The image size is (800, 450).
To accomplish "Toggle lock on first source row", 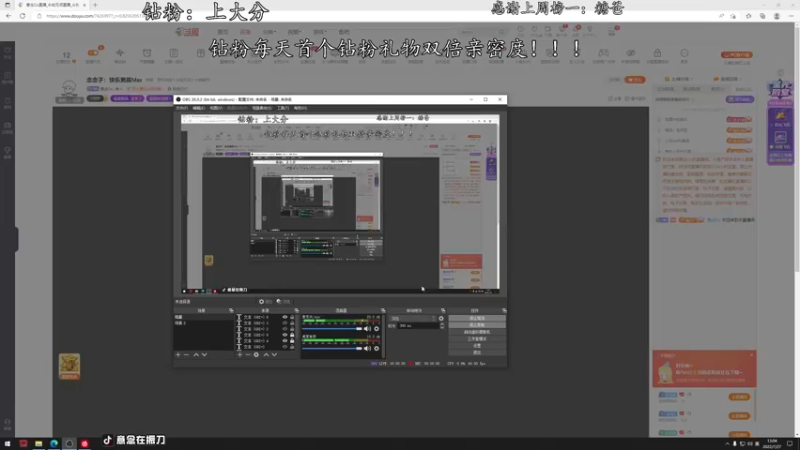I will tap(292, 317).
